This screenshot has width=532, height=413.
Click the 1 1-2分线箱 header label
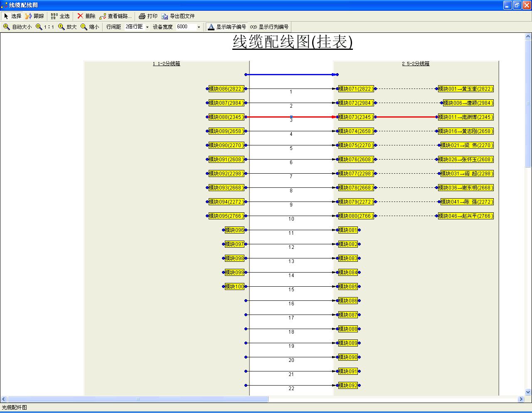point(166,64)
